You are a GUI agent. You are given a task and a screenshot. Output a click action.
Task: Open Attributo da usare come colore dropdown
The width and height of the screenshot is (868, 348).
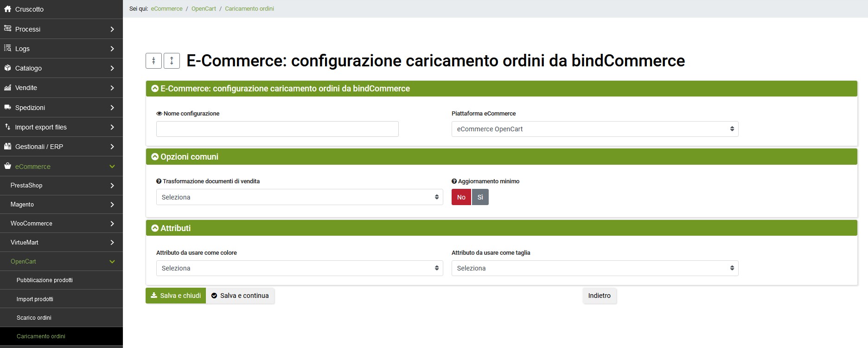[299, 268]
